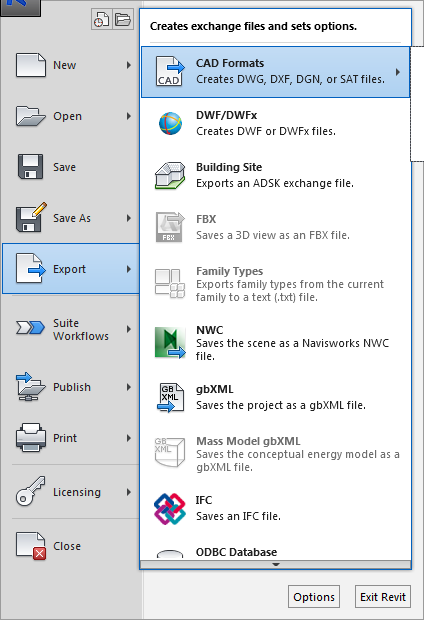Click 'Saves the scene as a Navisworks NWC' text
Viewport: 424px width, 620px height.
[x=292, y=343]
